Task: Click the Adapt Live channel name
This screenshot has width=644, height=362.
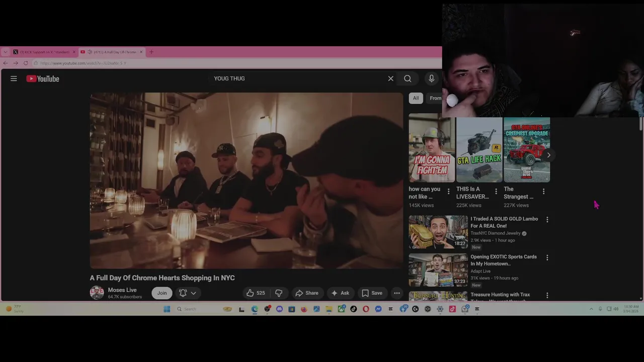Action: coord(480,271)
